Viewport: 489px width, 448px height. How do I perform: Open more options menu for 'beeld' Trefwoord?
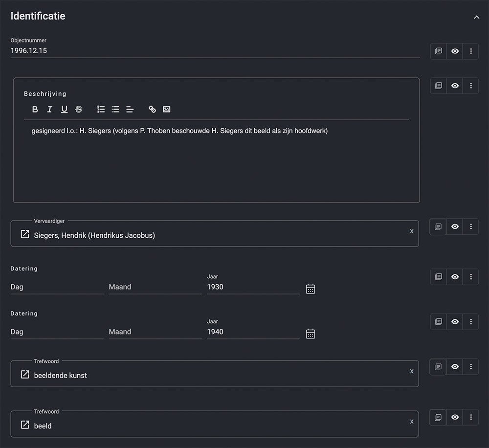coord(471,417)
